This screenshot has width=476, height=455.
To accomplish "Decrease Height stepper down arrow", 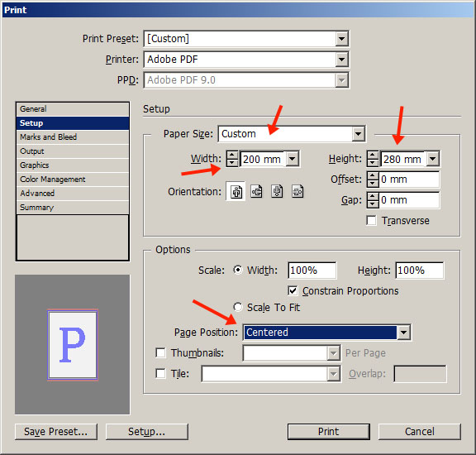I will [x=373, y=163].
